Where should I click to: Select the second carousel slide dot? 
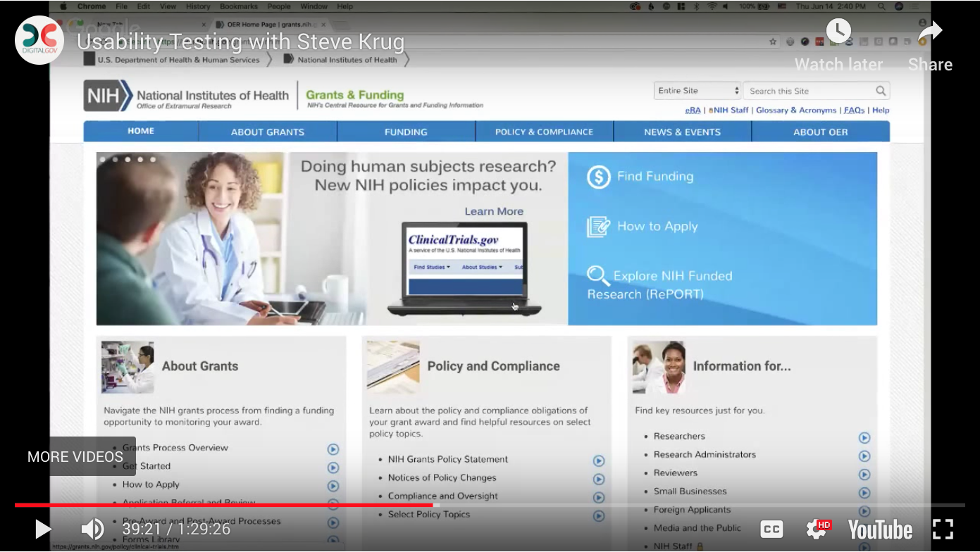tap(114, 160)
